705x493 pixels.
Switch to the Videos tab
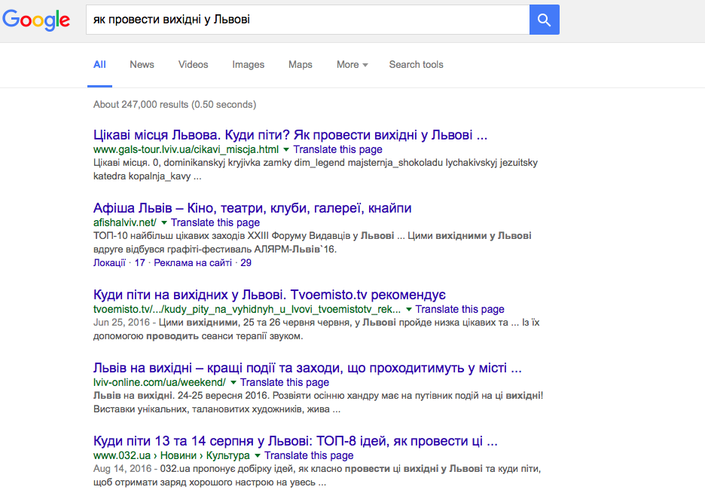(x=193, y=64)
